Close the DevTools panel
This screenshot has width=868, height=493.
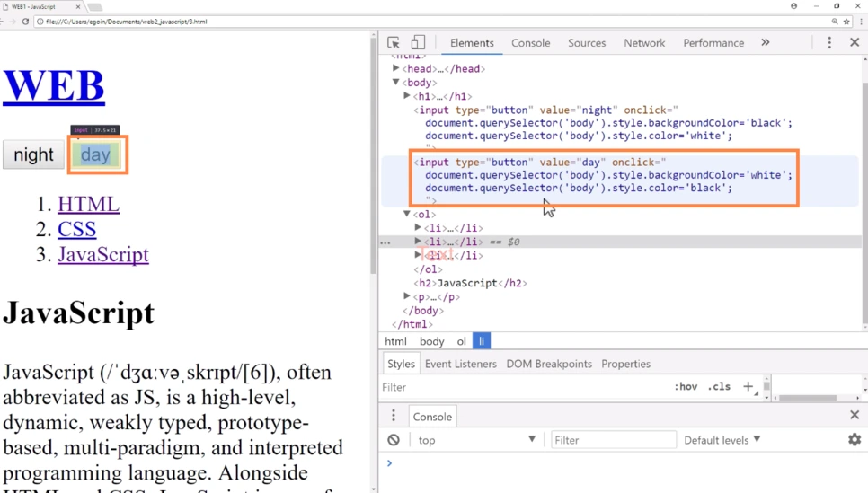(x=855, y=42)
